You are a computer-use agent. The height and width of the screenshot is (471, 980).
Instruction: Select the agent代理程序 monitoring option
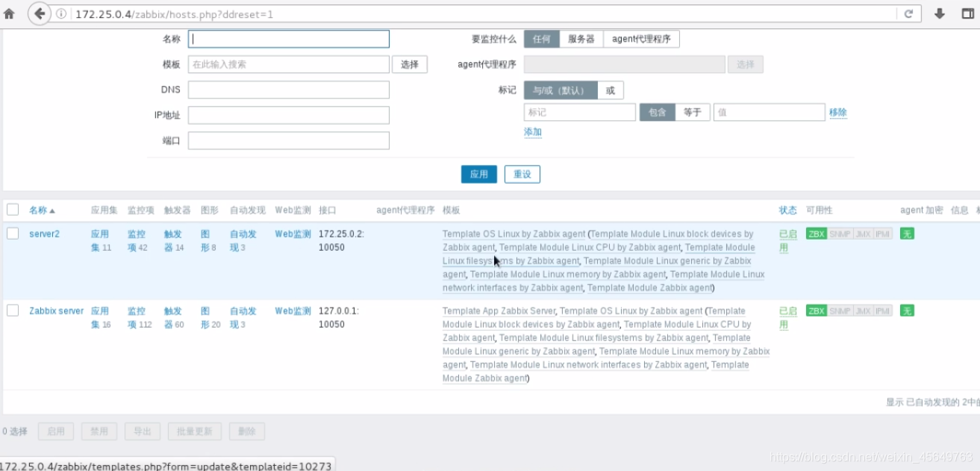(x=641, y=40)
